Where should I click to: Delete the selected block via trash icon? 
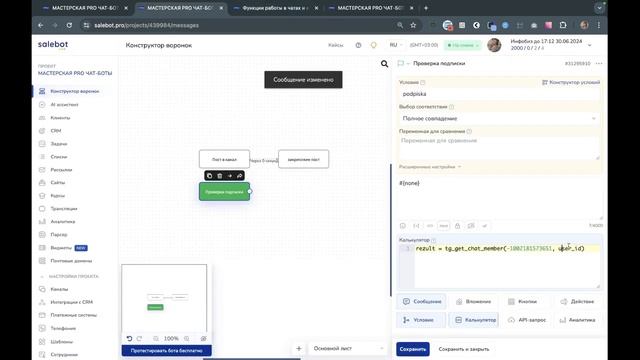coord(220,176)
